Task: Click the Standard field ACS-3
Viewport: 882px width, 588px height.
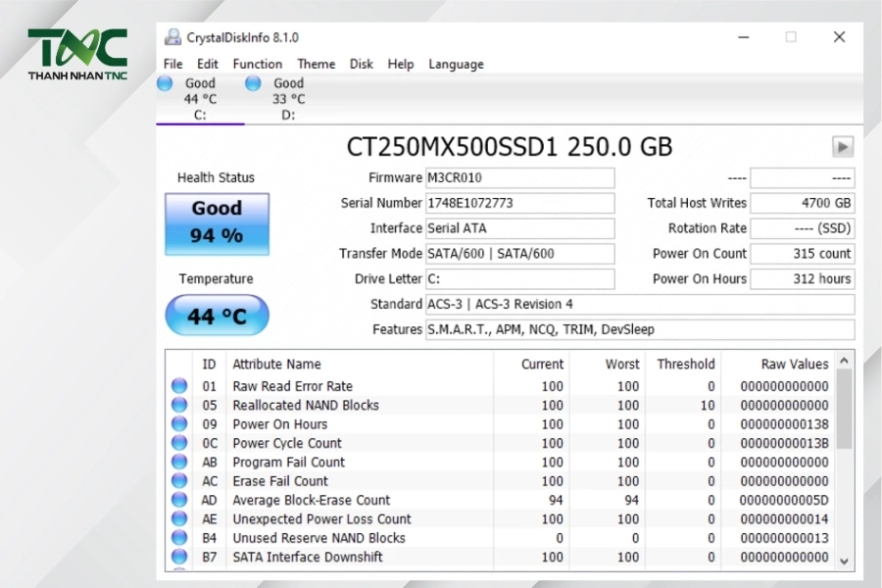Action: (x=640, y=305)
